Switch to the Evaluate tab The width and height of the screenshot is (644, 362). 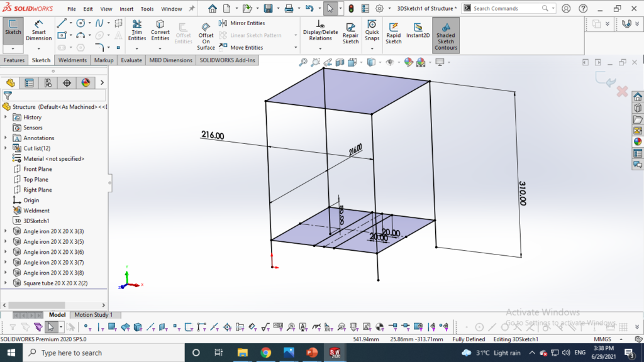click(x=131, y=60)
